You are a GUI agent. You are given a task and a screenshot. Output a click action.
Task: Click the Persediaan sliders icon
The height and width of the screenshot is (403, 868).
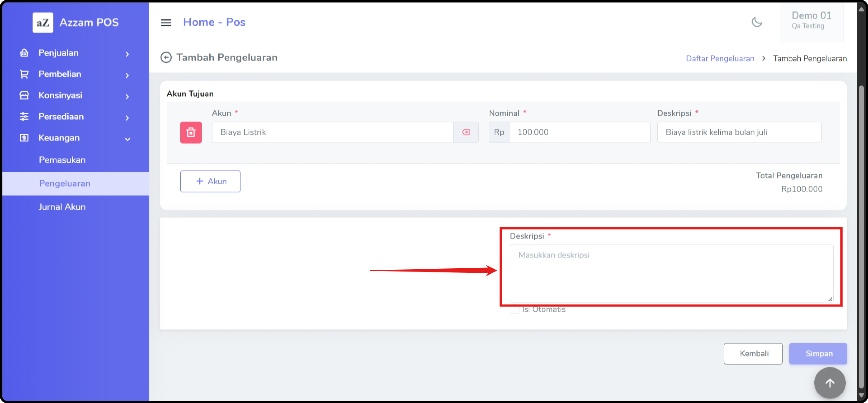tap(24, 117)
